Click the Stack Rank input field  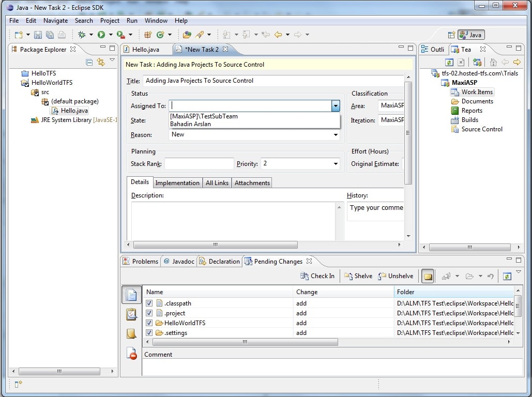click(x=199, y=164)
